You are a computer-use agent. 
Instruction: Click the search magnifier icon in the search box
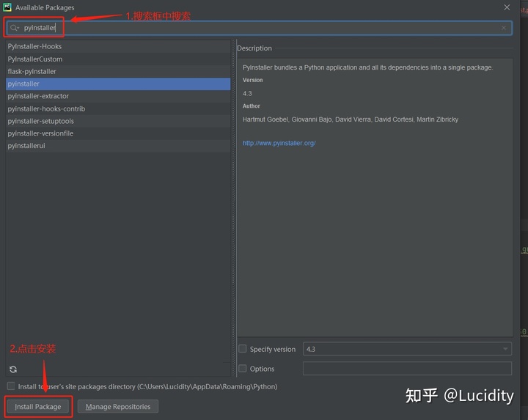[x=14, y=28]
